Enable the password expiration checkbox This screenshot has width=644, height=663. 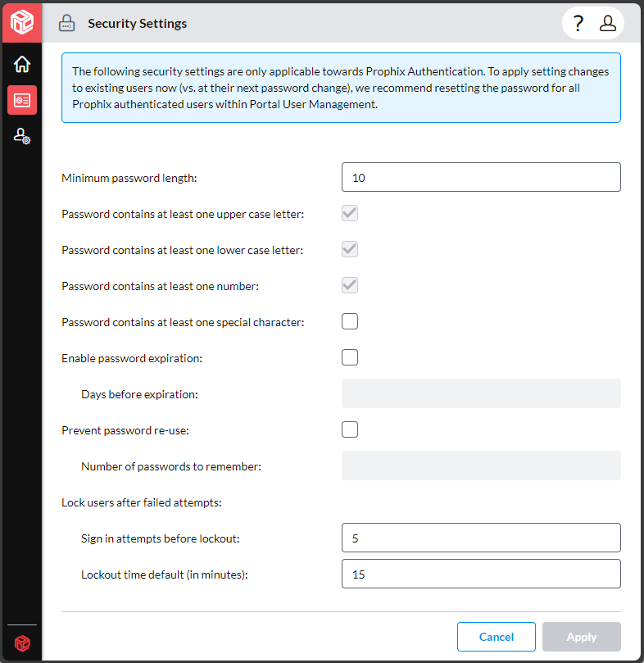(x=350, y=357)
